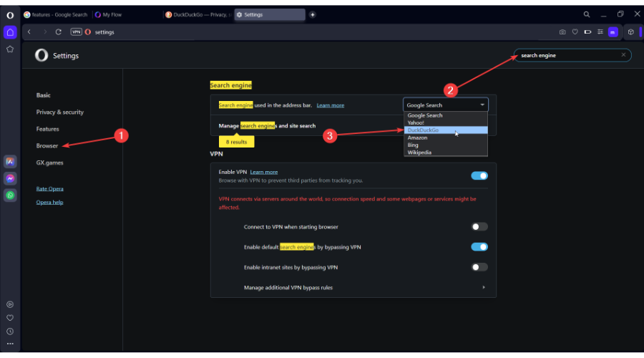Click the Opera help link
Screen dimensions: 644x358
(49, 202)
